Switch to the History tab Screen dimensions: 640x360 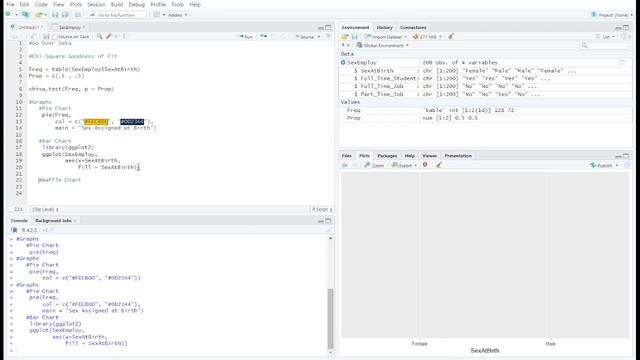tap(384, 27)
